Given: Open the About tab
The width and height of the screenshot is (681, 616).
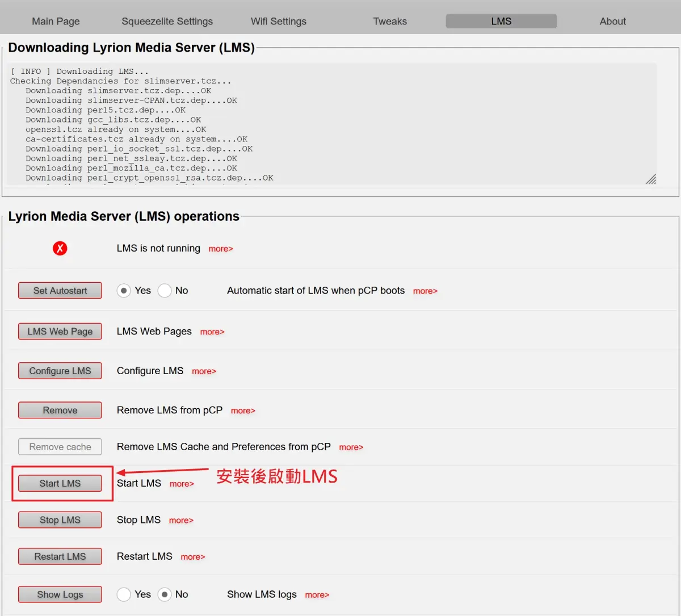Looking at the screenshot, I should pos(613,21).
